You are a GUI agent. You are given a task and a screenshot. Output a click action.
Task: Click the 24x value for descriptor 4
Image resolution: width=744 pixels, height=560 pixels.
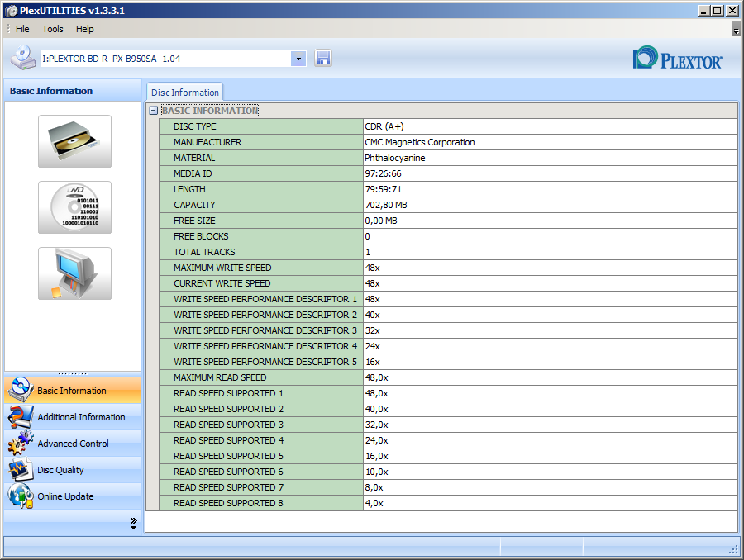tap(373, 346)
